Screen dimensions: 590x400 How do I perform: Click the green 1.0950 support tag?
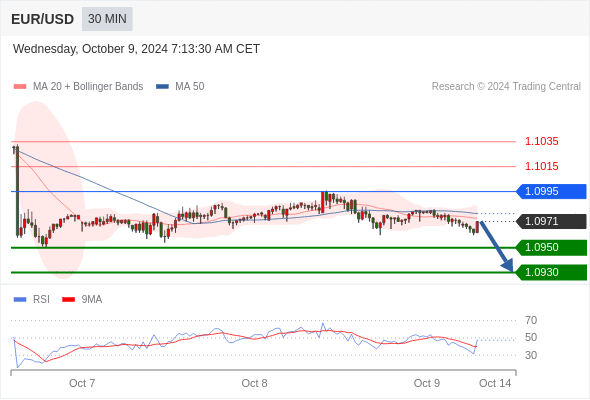551,248
